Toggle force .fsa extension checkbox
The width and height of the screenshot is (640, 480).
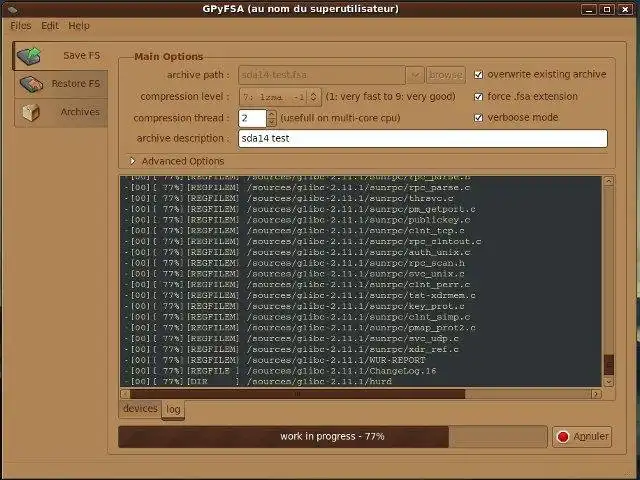(x=478, y=97)
